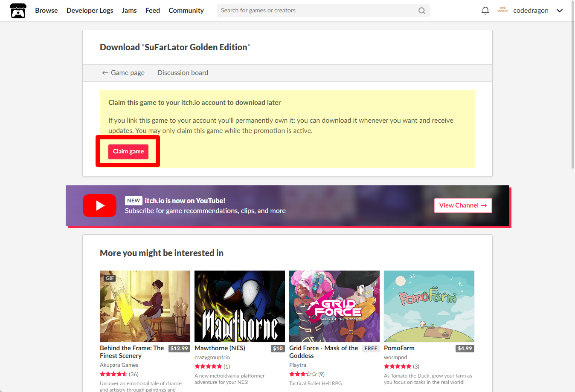
Task: Open the Browse menu
Action: coord(46,11)
